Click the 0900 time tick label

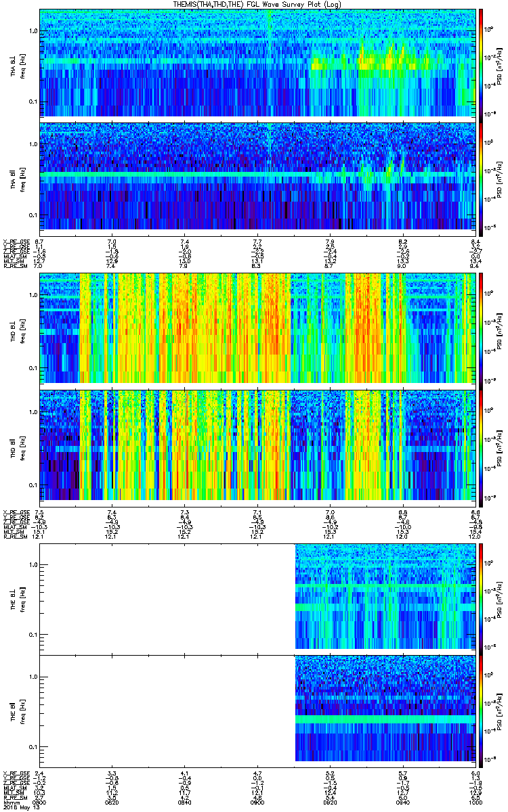tap(257, 803)
